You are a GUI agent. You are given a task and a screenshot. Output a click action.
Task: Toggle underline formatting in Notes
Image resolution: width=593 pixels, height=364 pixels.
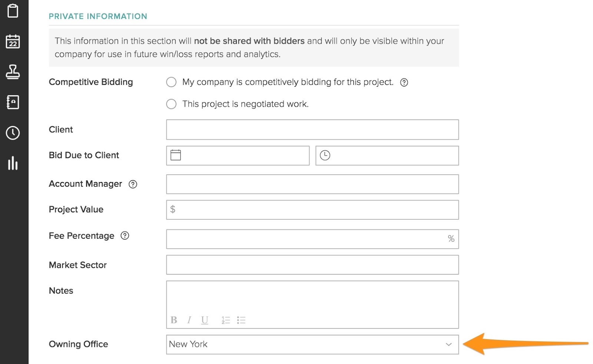[x=205, y=320]
